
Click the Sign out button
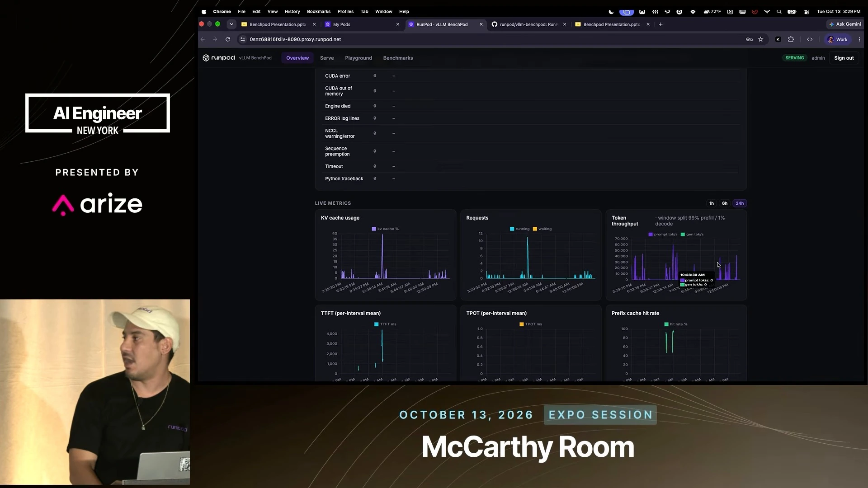844,58
